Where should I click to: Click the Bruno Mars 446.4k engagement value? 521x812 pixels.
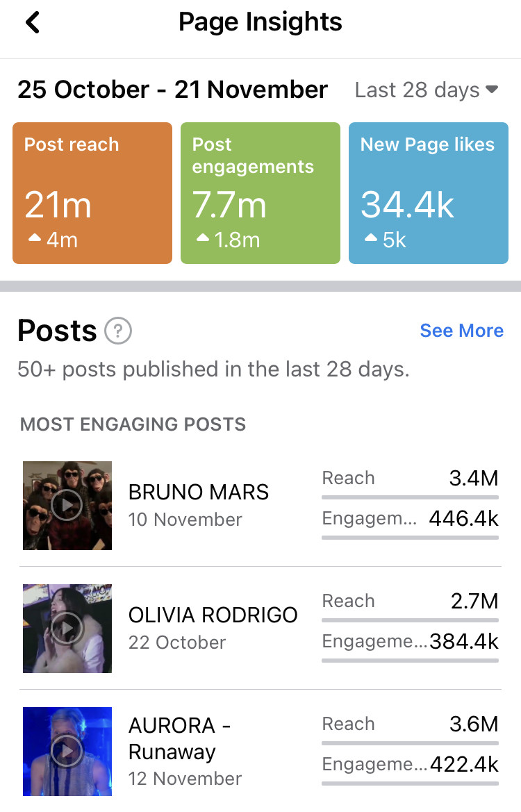point(464,518)
